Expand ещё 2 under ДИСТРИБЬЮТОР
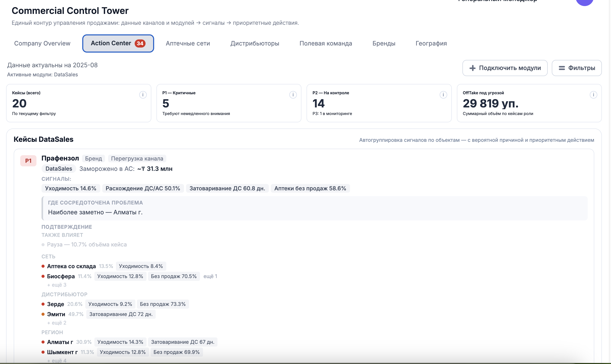This screenshot has width=611, height=364. (57, 323)
